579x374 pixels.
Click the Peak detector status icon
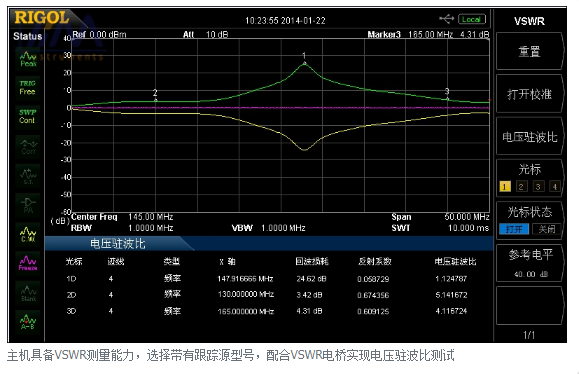coord(28,59)
